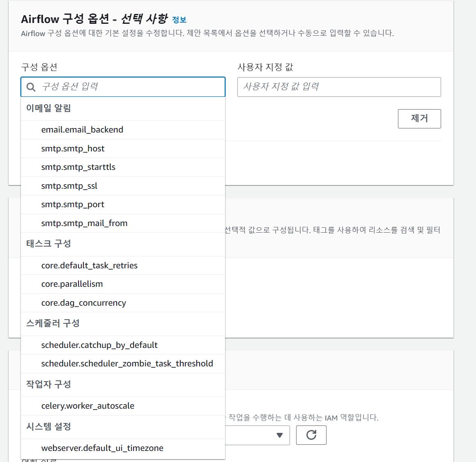Viewport: 476px width, 462px height.
Task: Select smtp.smtp_mail_from option
Action: (84, 223)
